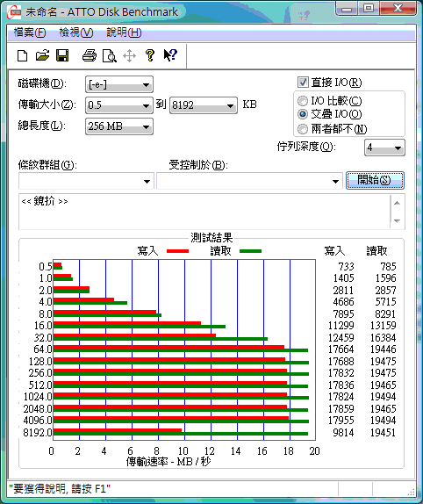
Task: Open total length 256 MB dropdown
Action: [x=119, y=126]
